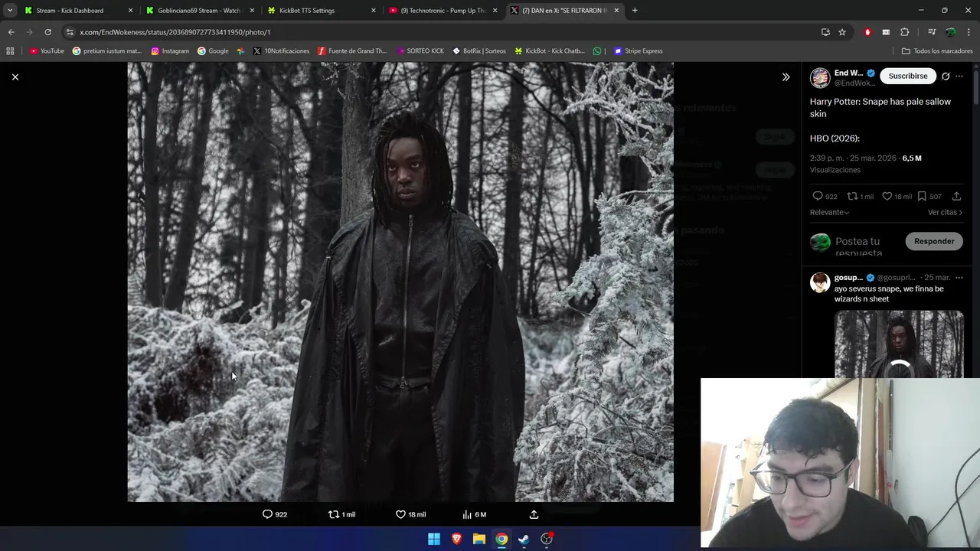This screenshot has width=980, height=551.
Task: Open the image thumbnail in gosup's reply
Action: tap(899, 344)
